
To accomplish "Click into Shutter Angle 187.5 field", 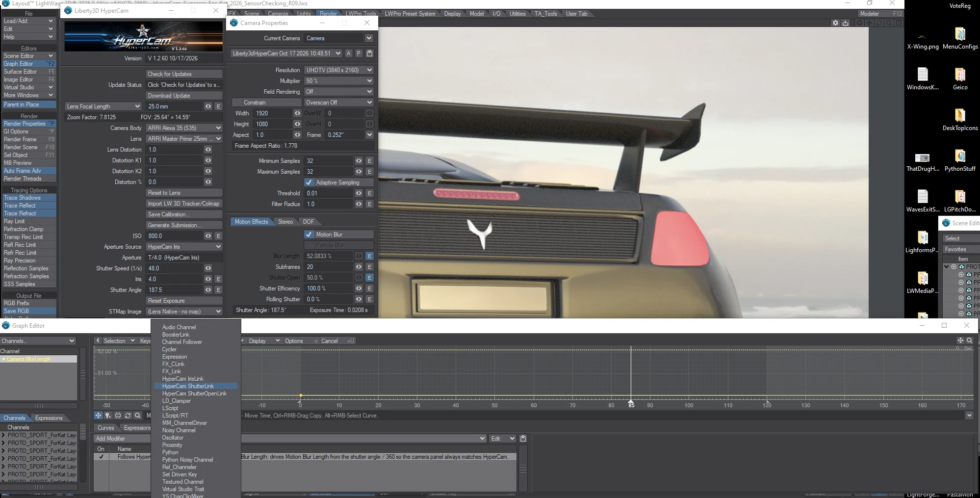I will (174, 290).
